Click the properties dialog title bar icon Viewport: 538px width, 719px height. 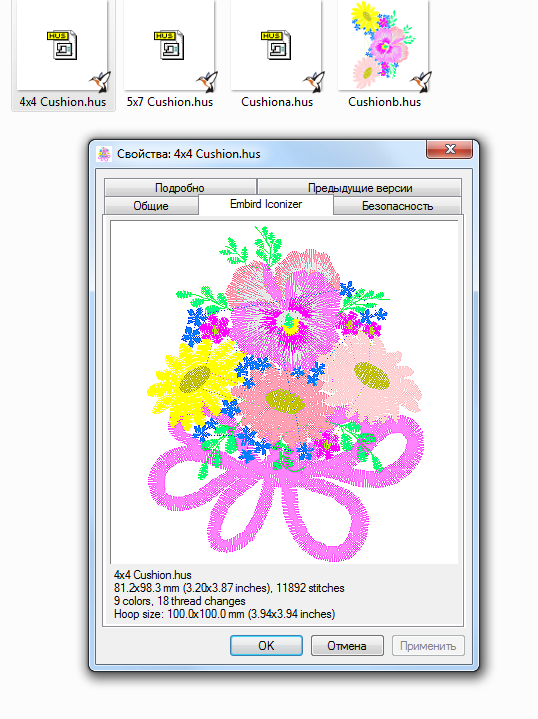pyautogui.click(x=104, y=154)
